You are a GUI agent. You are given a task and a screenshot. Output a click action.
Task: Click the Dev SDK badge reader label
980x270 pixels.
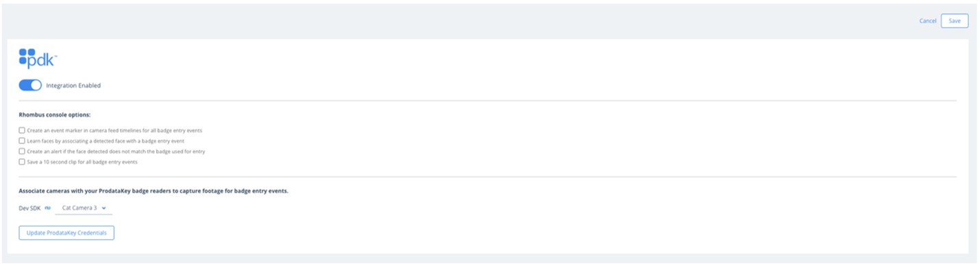(29, 208)
